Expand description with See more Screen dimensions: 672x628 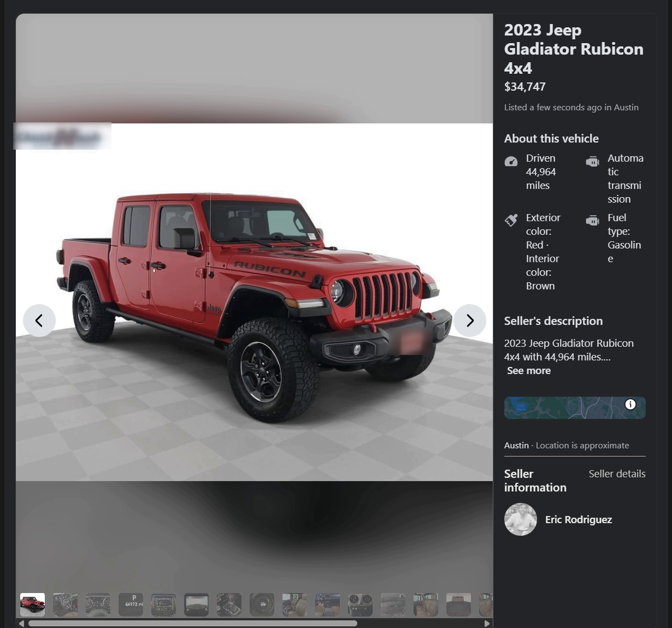click(528, 371)
